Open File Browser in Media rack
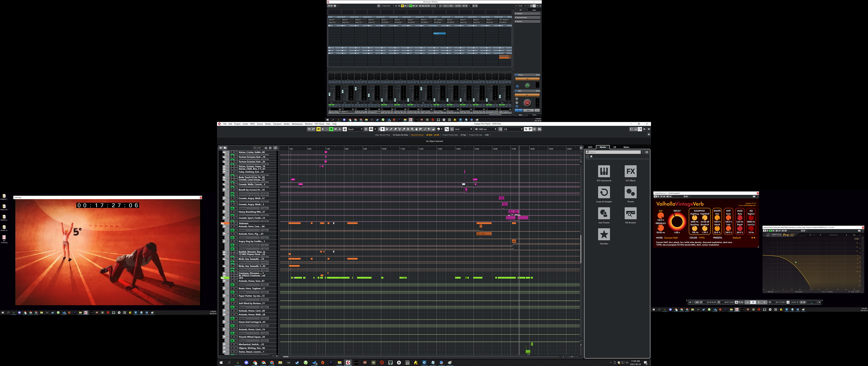Image resolution: width=868 pixels, height=366 pixels. coord(630,213)
